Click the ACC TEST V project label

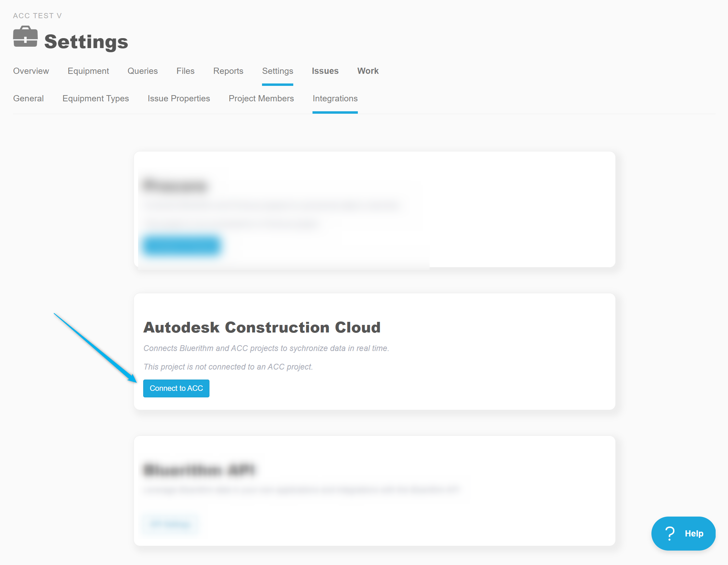coord(37,16)
